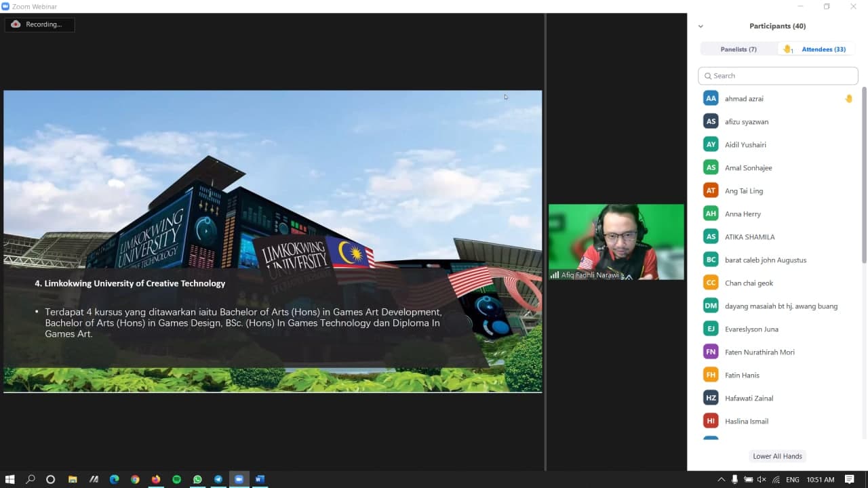Click the AA avatar for ahmad azrai
This screenshot has height=488, width=868.
pos(711,98)
